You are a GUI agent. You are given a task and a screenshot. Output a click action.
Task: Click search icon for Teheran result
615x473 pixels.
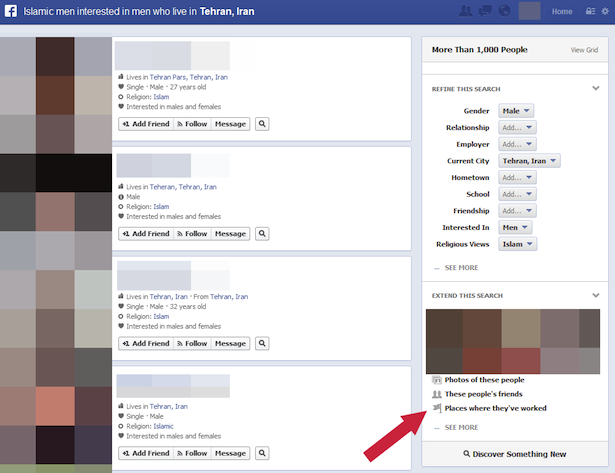pyautogui.click(x=262, y=234)
